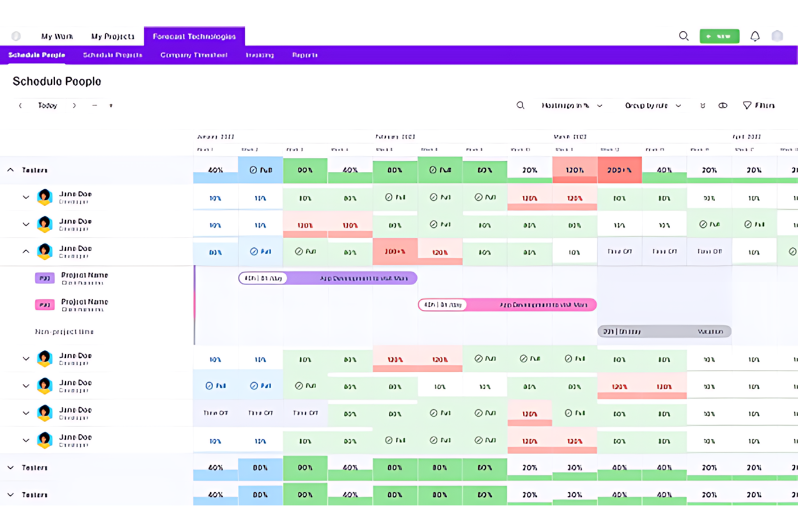Expand the first Jane Doe row under Testers

[26, 197]
